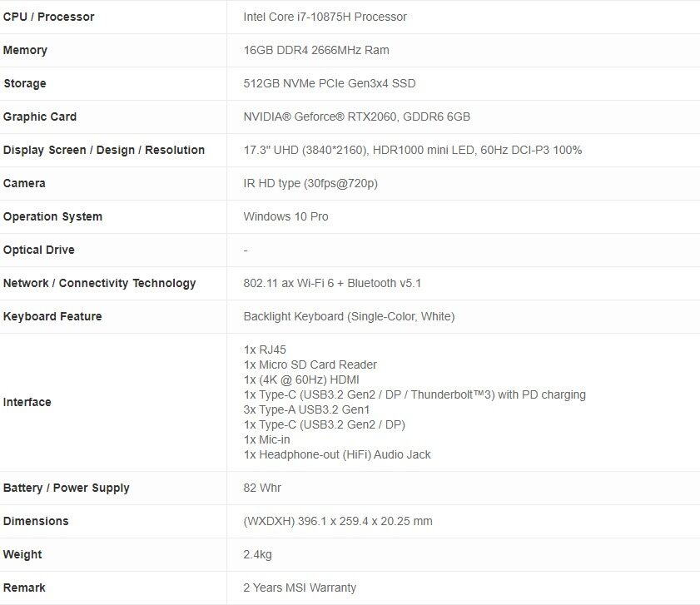Select the 396.1 x 259.4 dimensions text
The image size is (700, 605).
coord(337,521)
